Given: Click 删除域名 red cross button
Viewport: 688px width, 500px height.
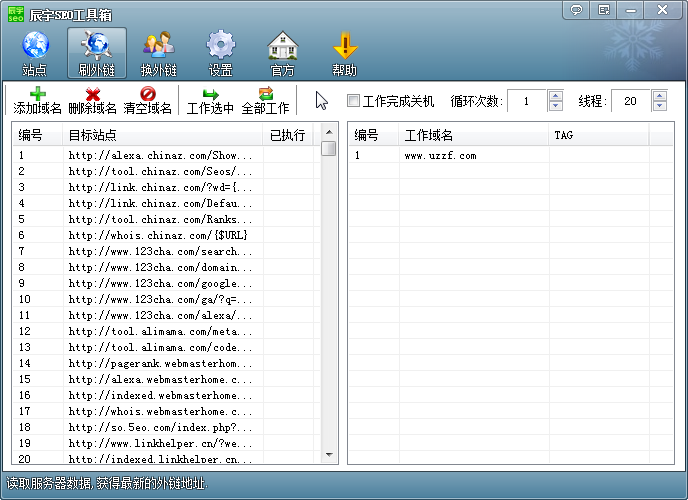Looking at the screenshot, I should [93, 100].
